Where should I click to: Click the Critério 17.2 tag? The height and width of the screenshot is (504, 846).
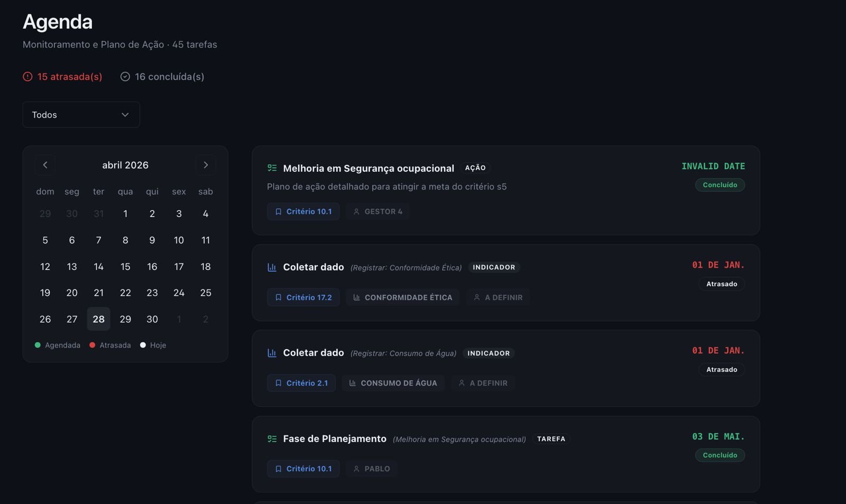pos(304,297)
